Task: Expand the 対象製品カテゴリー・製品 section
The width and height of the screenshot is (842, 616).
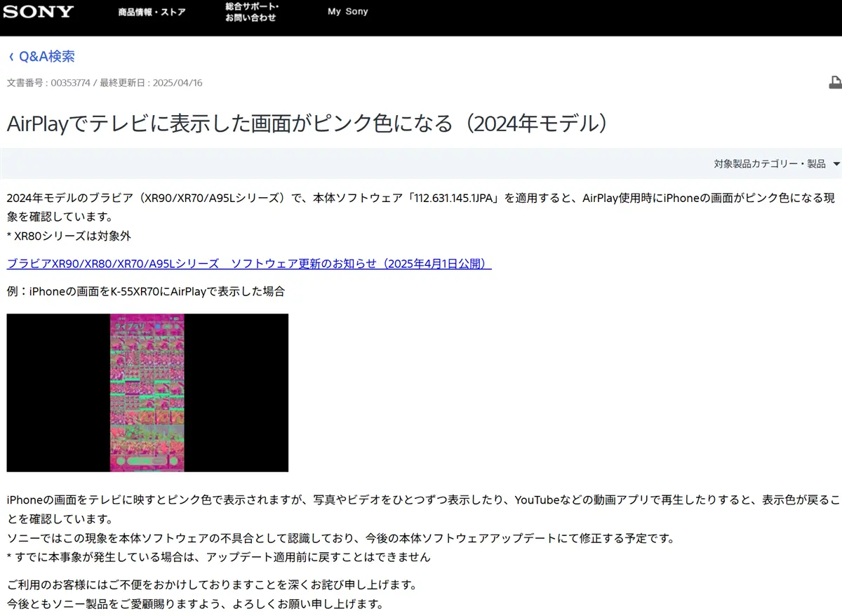Action: click(770, 164)
